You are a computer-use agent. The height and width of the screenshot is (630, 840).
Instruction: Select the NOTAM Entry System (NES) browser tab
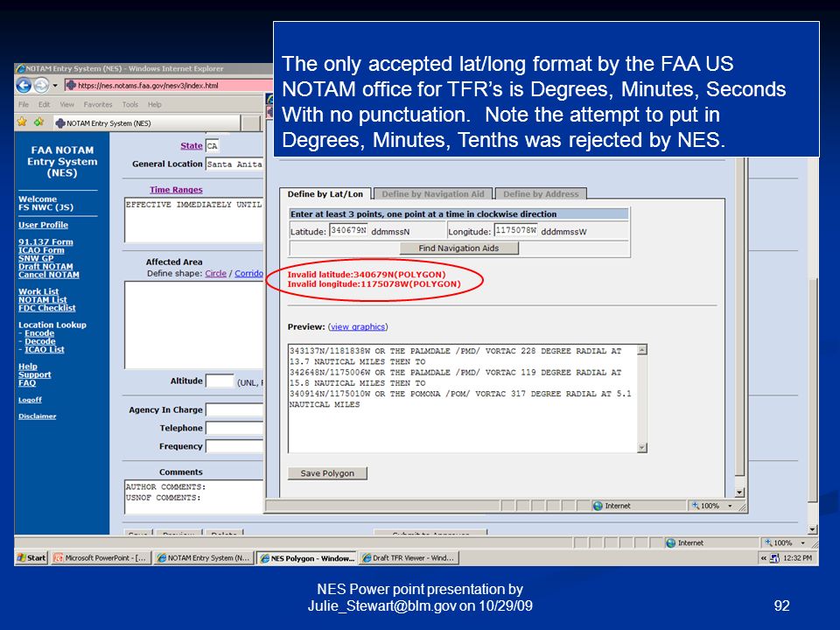(x=146, y=123)
